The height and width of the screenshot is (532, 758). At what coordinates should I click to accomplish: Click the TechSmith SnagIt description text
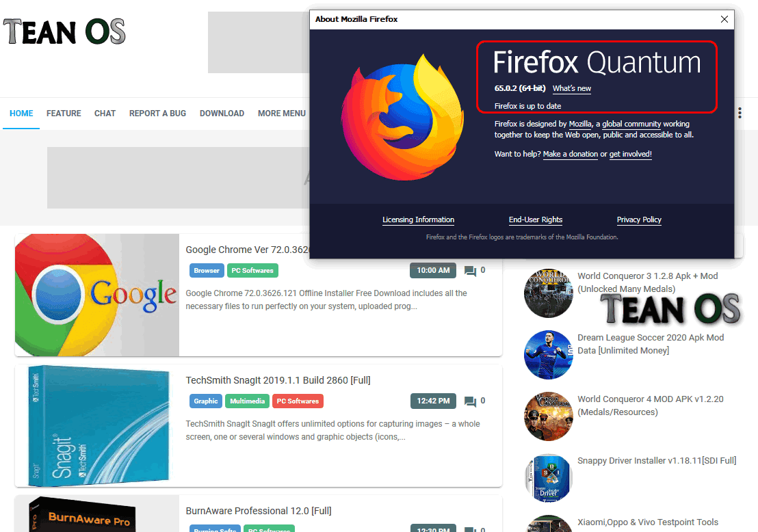(332, 430)
